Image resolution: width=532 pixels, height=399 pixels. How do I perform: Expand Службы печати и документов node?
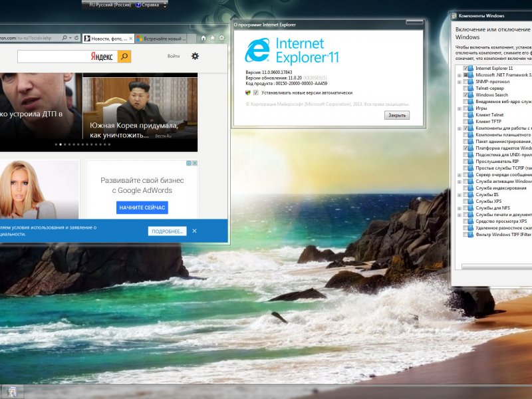pos(460,215)
